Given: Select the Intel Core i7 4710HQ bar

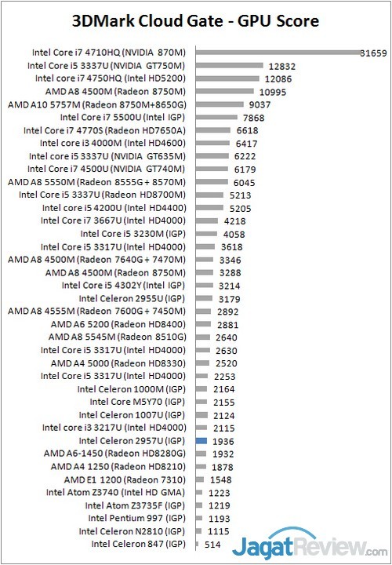Looking at the screenshot, I should (x=278, y=53).
